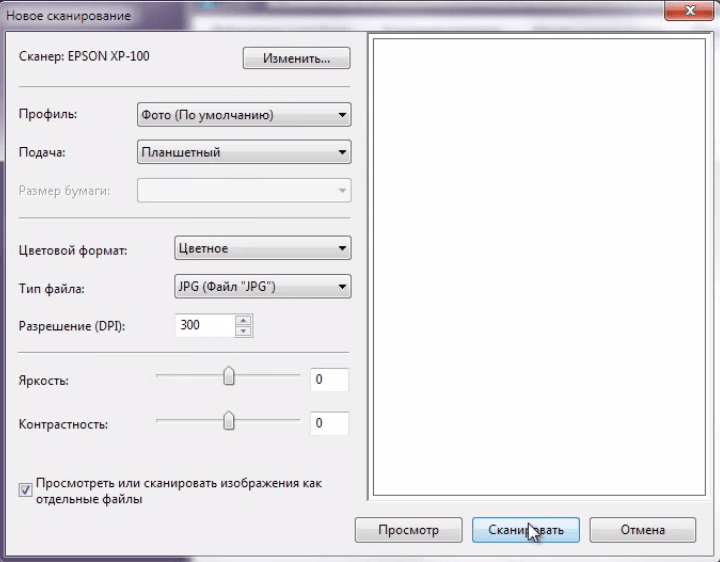This screenshot has height=562, width=720.
Task: Click the Изменить... scanner button
Action: click(297, 58)
